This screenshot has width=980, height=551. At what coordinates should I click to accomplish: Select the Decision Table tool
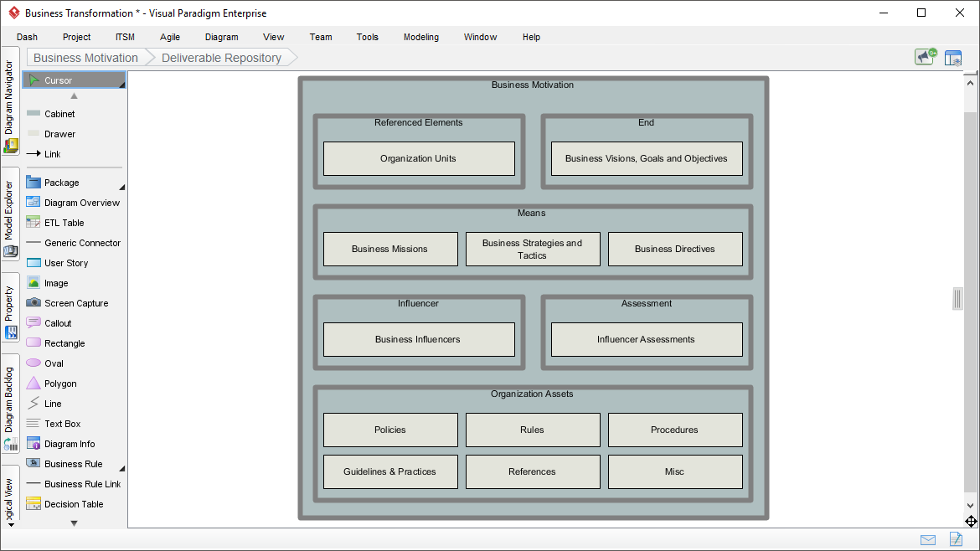[74, 504]
